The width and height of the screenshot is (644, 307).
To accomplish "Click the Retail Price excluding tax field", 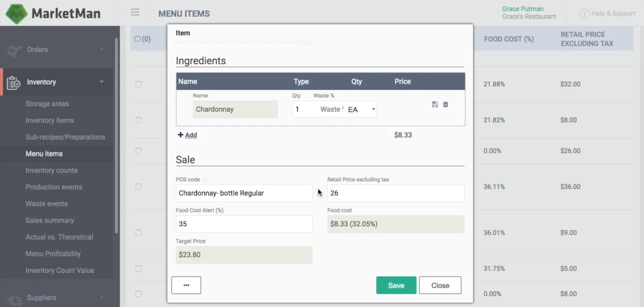I will click(395, 193).
